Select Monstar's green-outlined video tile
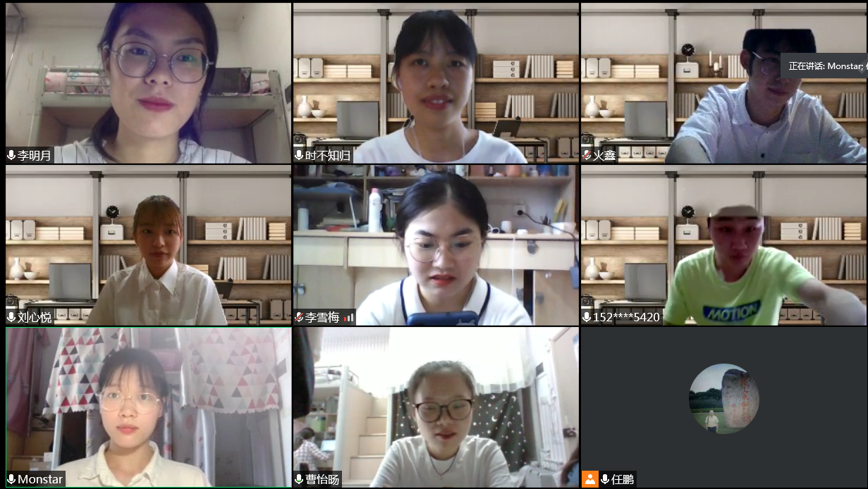Screen dimensions: 868x489 (148, 407)
